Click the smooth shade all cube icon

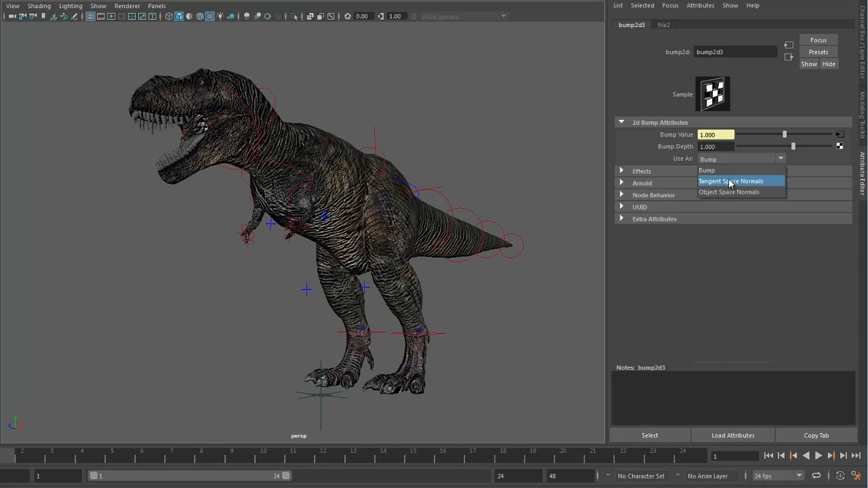(179, 16)
